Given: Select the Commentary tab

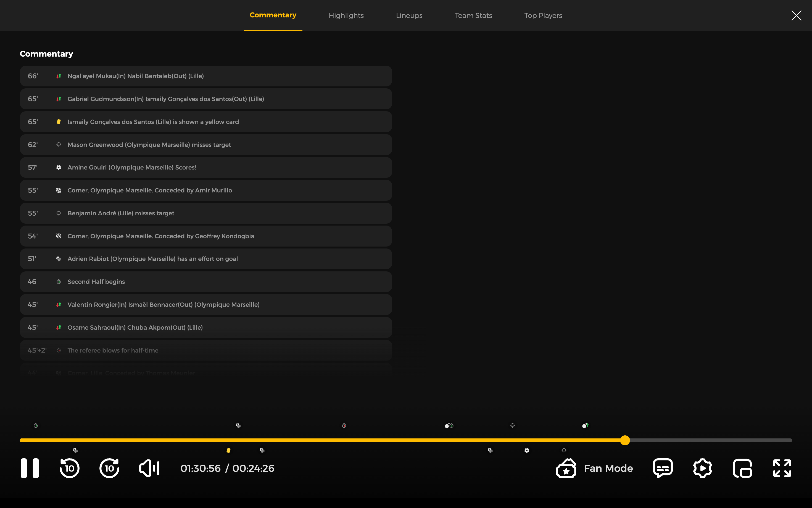Looking at the screenshot, I should (273, 15).
